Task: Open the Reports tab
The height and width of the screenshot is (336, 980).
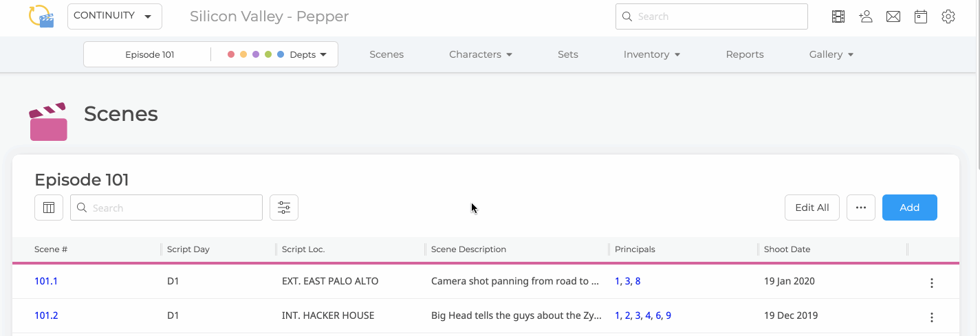Action: (745, 54)
